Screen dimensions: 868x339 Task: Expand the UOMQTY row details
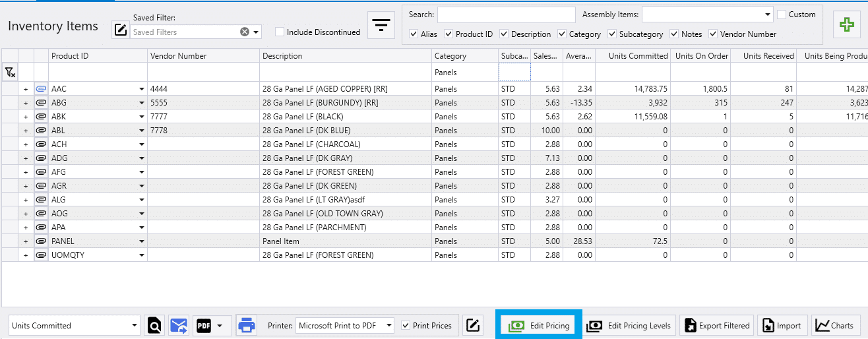click(x=26, y=255)
